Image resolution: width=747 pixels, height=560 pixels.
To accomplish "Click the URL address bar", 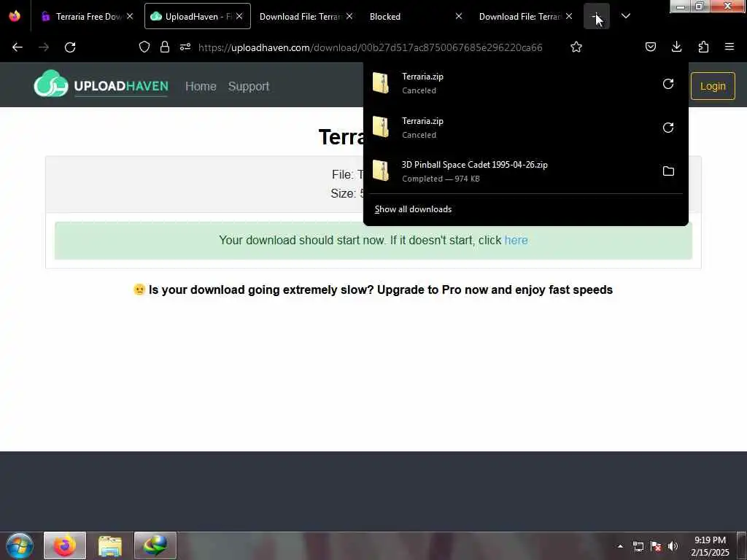I will point(370,47).
